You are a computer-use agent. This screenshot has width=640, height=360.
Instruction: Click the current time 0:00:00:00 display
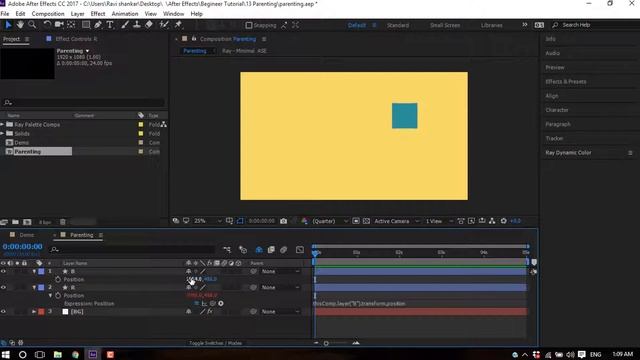(x=22, y=247)
